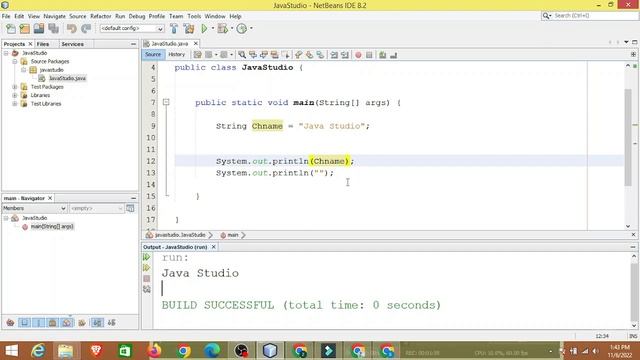
Task: Click the Clean and Build Project icon
Action: [x=189, y=29]
